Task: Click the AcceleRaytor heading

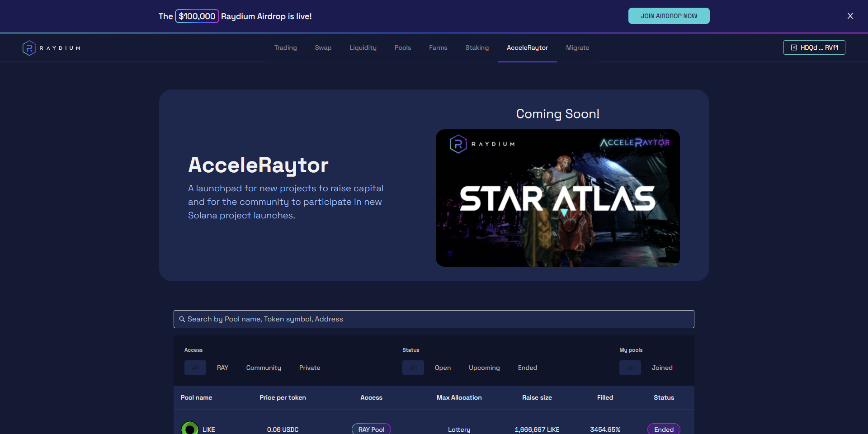Action: (x=258, y=165)
